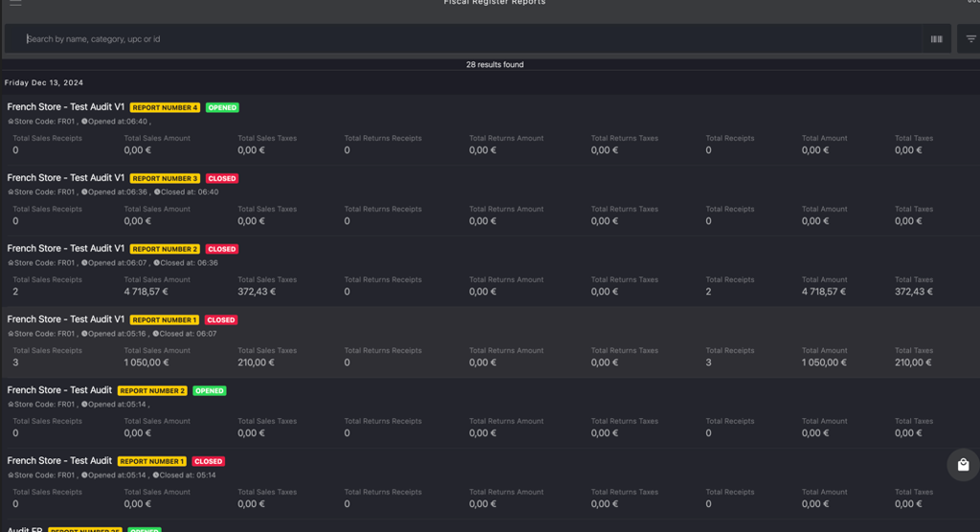The height and width of the screenshot is (532, 980).
Task: Click OPENED badge of report opened at 05:14
Action: (210, 390)
